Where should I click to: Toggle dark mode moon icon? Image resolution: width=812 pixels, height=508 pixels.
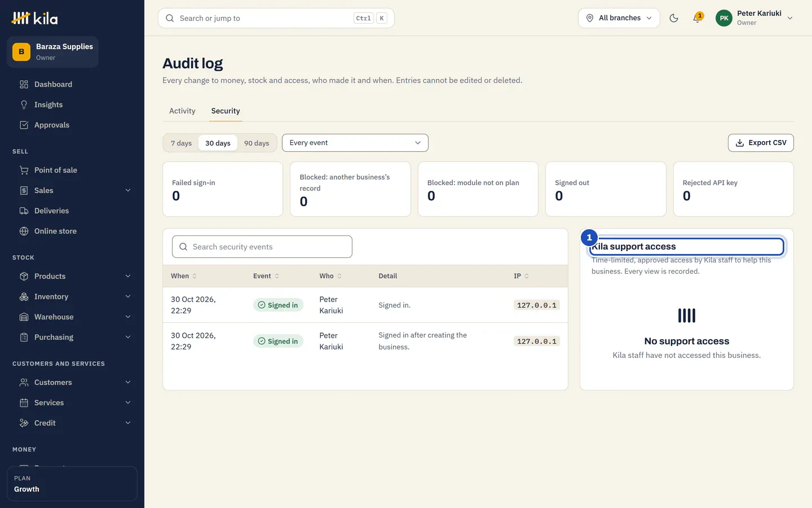point(674,18)
